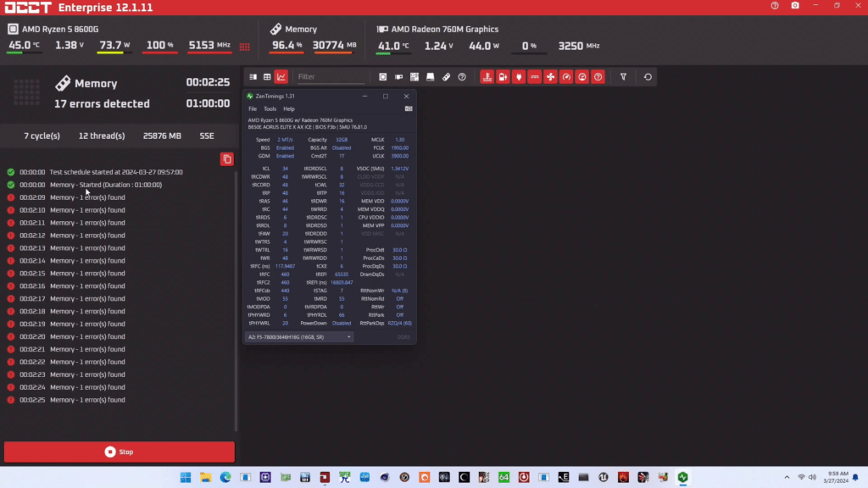Show motherboard sensors icon in toolbar
Image resolution: width=868 pixels, height=488 pixels.
[414, 77]
